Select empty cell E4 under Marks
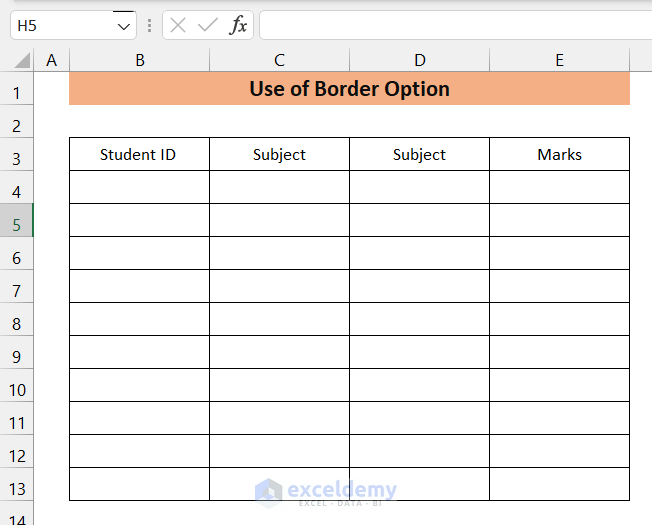Viewport: 652px width, 525px height. [560, 187]
